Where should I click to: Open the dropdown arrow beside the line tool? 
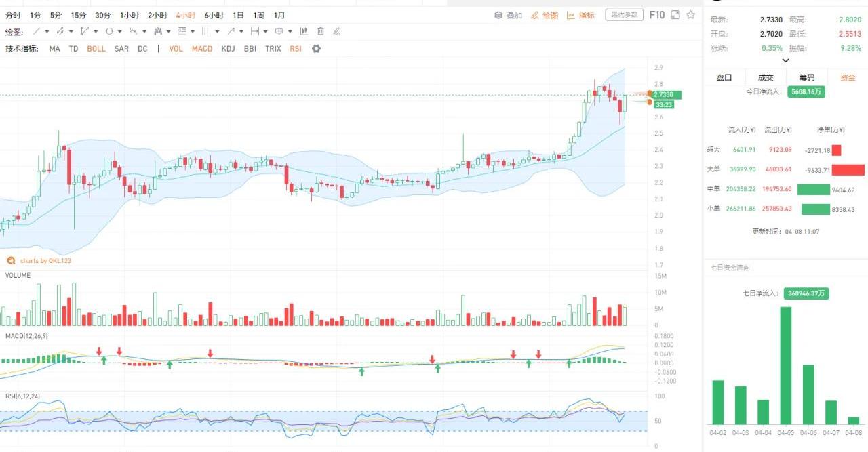point(47,31)
